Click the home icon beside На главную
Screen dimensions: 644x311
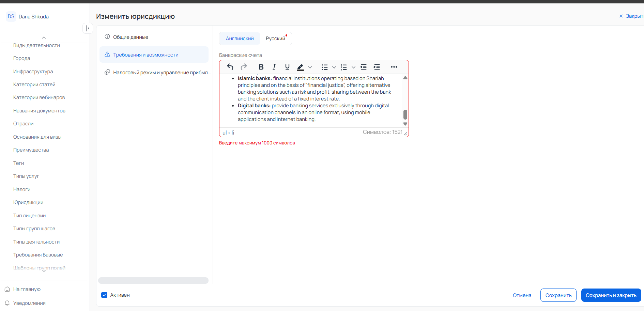click(7, 289)
